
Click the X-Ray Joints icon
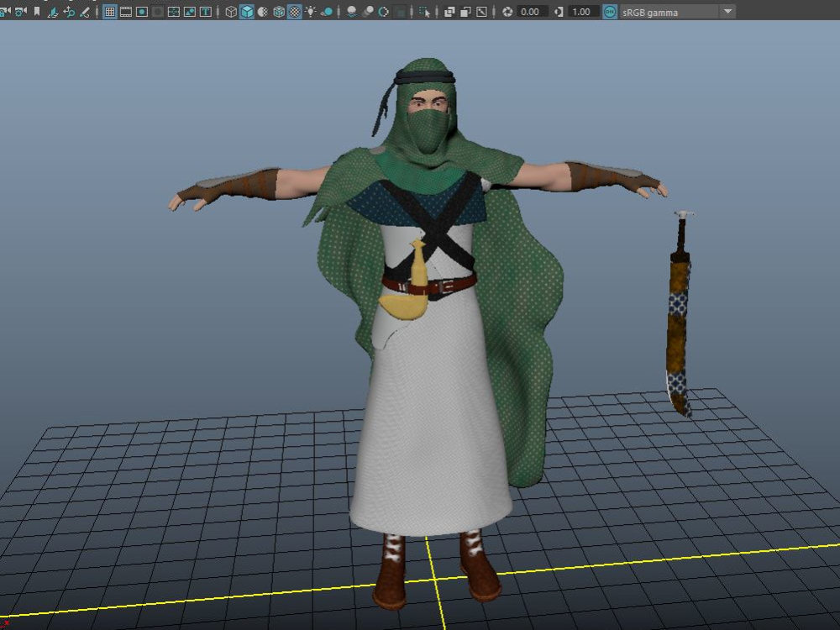click(x=481, y=11)
